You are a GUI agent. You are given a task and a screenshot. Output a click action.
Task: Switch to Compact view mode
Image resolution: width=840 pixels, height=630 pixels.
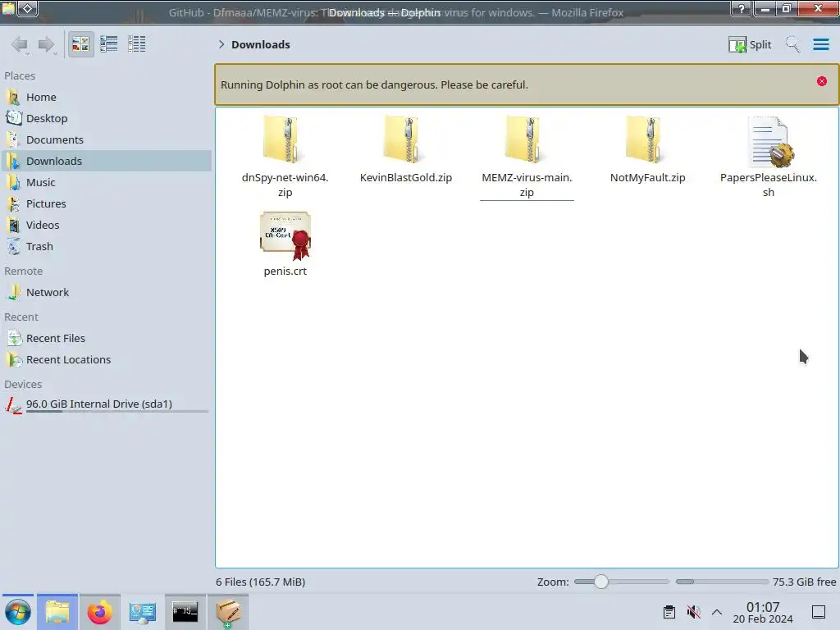109,44
